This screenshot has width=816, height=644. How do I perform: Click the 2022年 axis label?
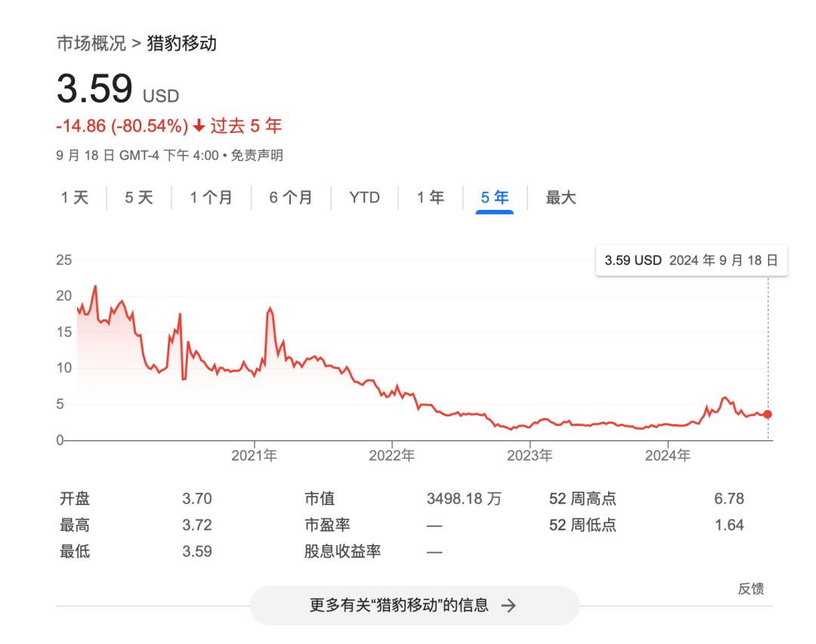(x=392, y=456)
